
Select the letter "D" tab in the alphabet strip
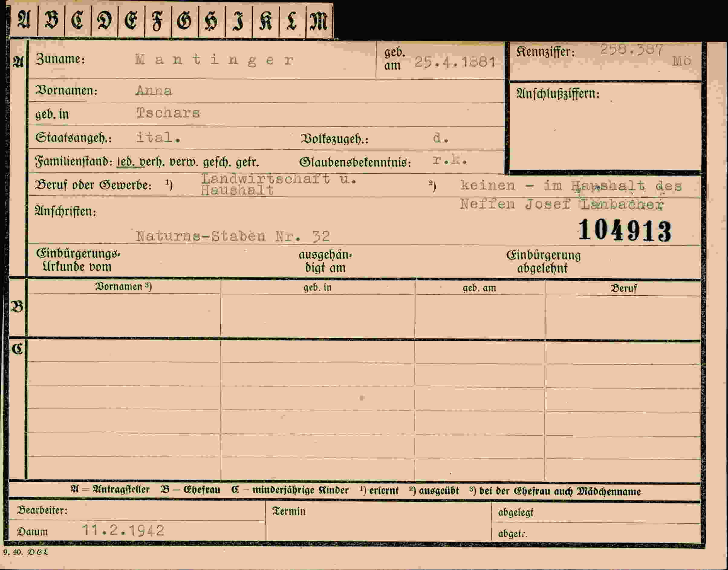(104, 20)
